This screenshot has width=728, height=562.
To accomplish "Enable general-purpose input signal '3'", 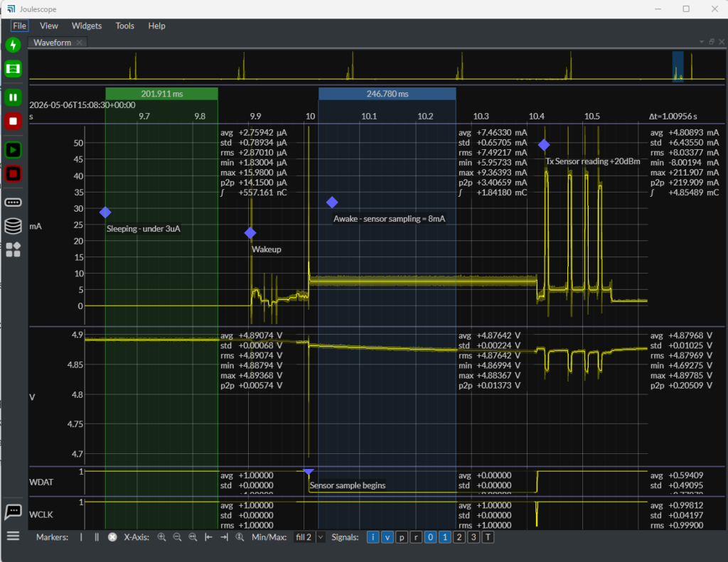I will coord(473,537).
